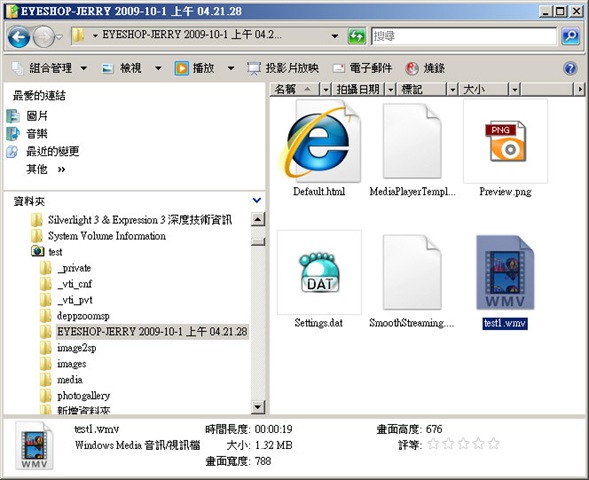The height and width of the screenshot is (480, 589).
Task: Select the Default.html Internet Explorer file
Action: 319,149
